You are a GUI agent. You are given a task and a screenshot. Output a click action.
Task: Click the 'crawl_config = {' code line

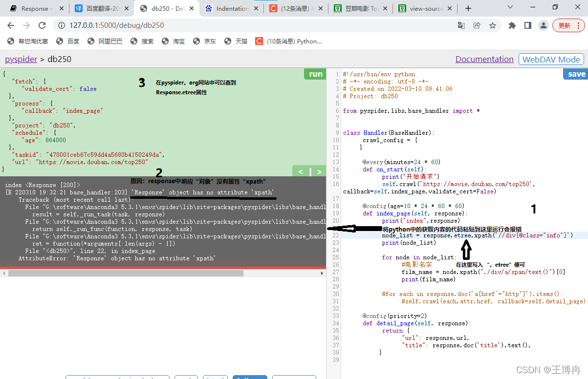coord(390,140)
